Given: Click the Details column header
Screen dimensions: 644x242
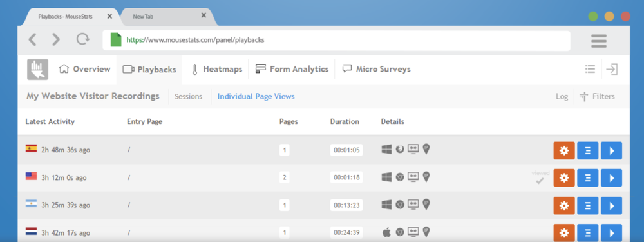Looking at the screenshot, I should pyautogui.click(x=393, y=121).
